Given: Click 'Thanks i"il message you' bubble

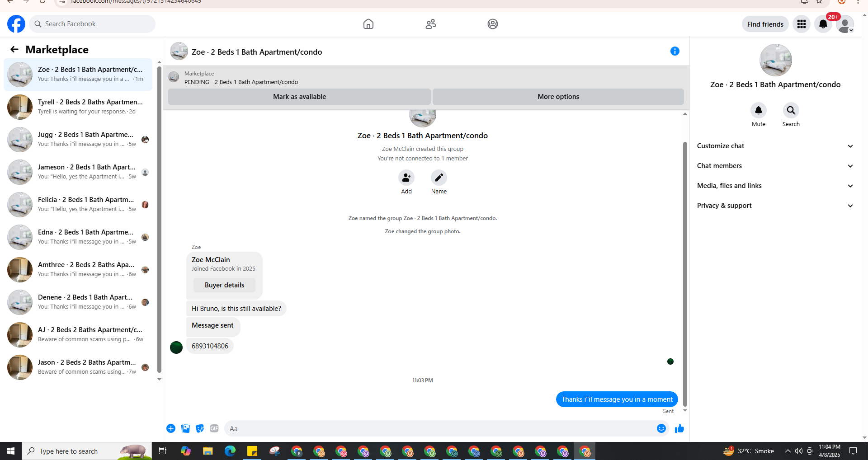Looking at the screenshot, I should pyautogui.click(x=617, y=399).
